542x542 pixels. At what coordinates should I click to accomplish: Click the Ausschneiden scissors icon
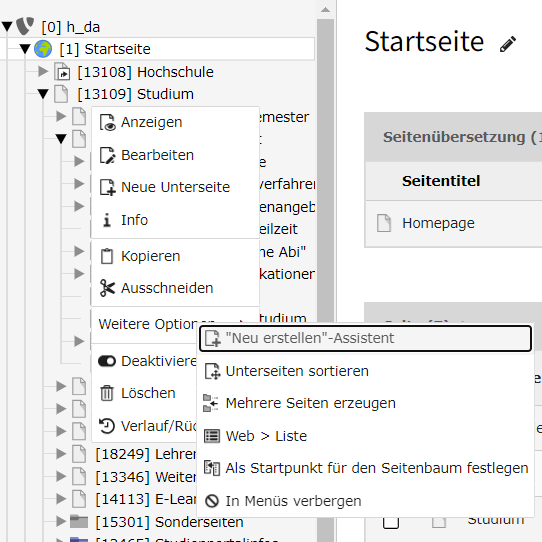coord(107,288)
